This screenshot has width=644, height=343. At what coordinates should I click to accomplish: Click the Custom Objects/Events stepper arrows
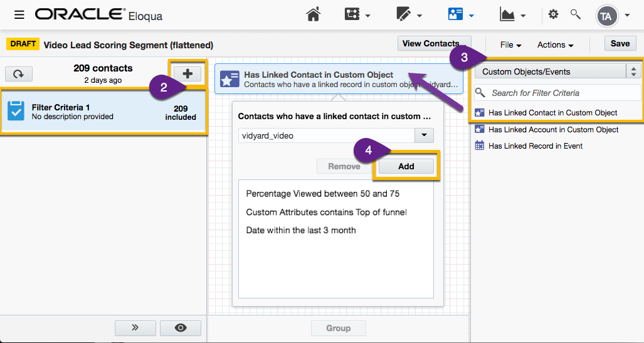[633, 71]
